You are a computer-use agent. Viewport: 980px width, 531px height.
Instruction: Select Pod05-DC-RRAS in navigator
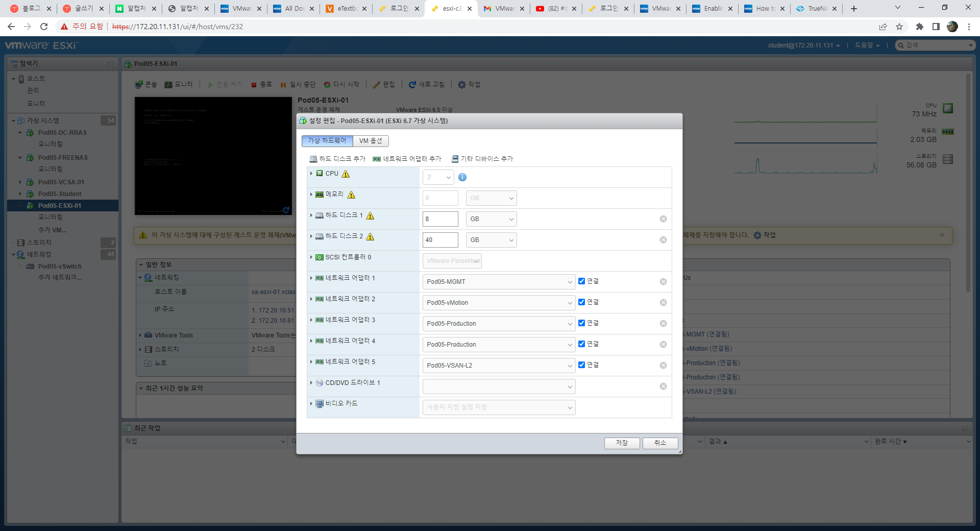pyautogui.click(x=62, y=133)
